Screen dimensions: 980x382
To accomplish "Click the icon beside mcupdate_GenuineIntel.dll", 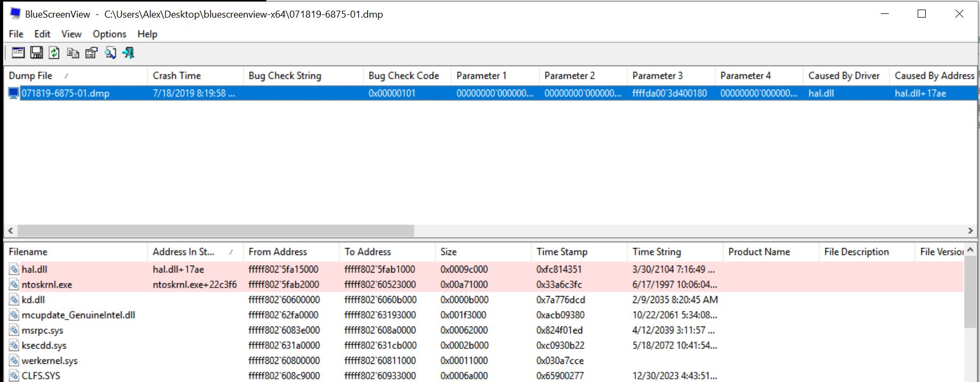I will click(14, 315).
